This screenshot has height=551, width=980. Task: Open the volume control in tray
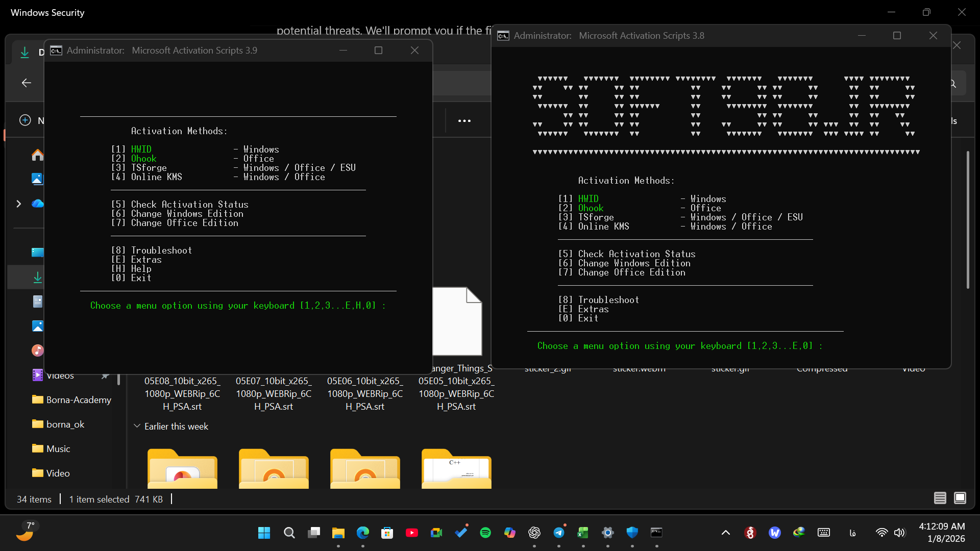click(899, 533)
